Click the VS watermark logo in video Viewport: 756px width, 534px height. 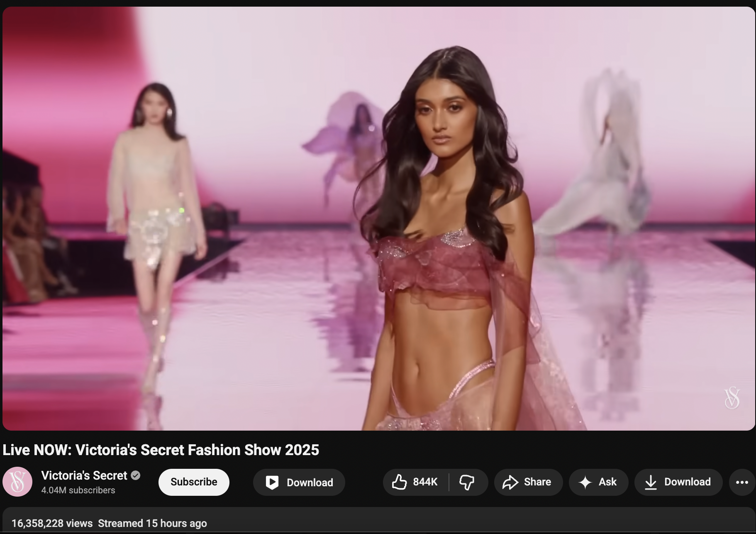coord(732,398)
